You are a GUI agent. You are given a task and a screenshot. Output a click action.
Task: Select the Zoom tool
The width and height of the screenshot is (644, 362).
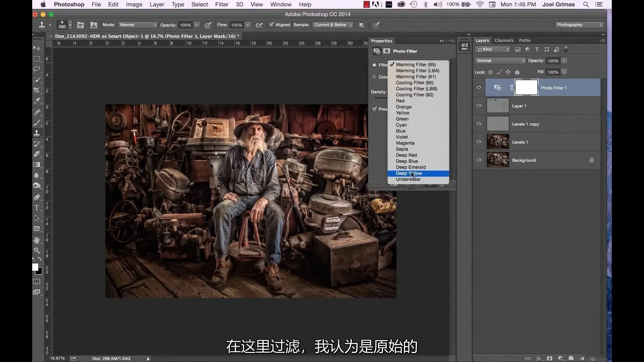[37, 250]
